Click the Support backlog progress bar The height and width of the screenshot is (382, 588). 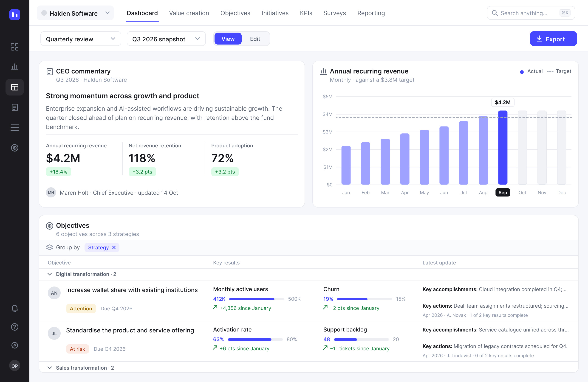(x=362, y=340)
